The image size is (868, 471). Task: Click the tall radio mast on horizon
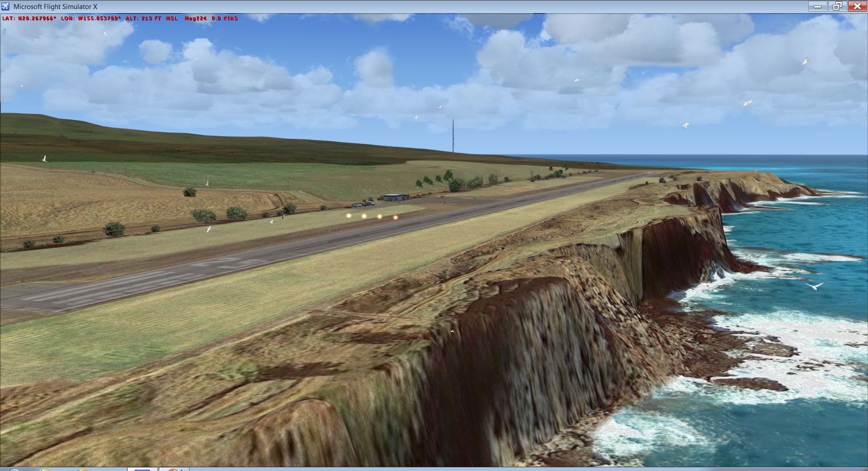(x=453, y=136)
